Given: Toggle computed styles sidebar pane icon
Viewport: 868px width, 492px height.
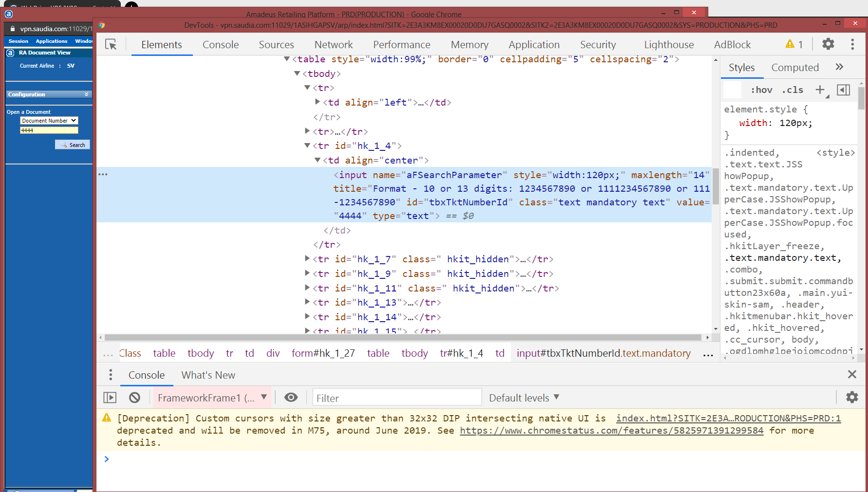Looking at the screenshot, I should [x=843, y=90].
